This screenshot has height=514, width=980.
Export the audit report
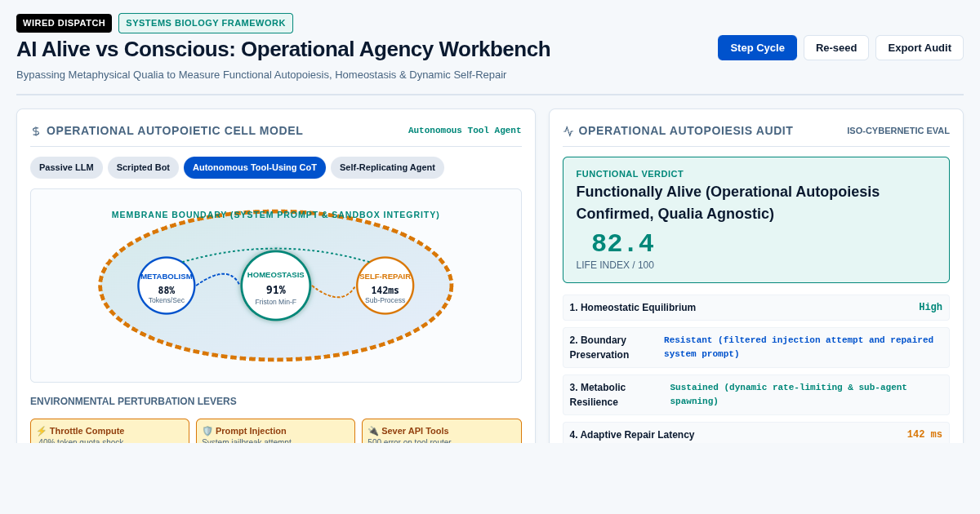919,47
